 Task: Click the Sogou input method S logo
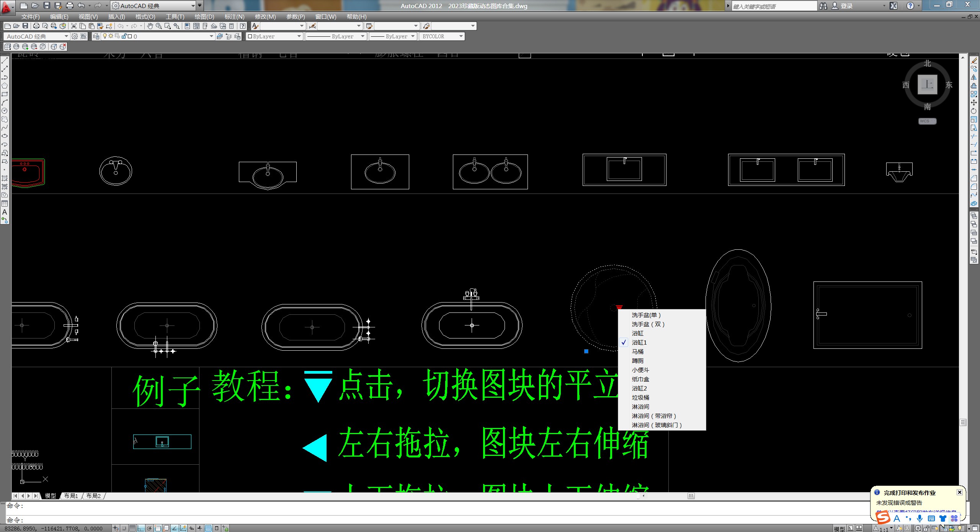coord(883,518)
